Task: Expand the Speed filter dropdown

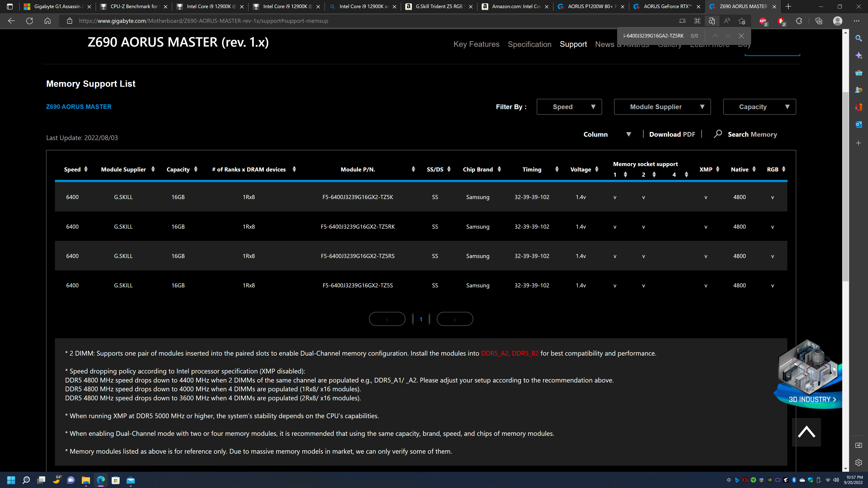Action: point(569,107)
